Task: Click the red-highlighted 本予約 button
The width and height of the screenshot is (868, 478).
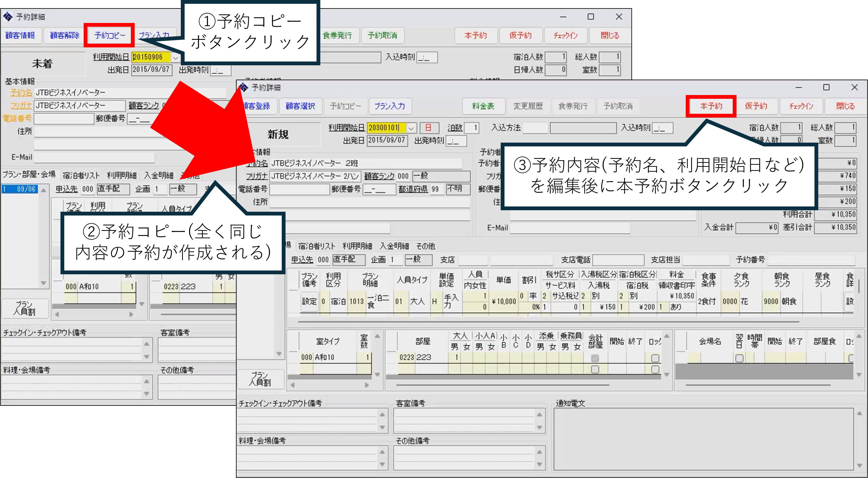Action: [x=711, y=106]
